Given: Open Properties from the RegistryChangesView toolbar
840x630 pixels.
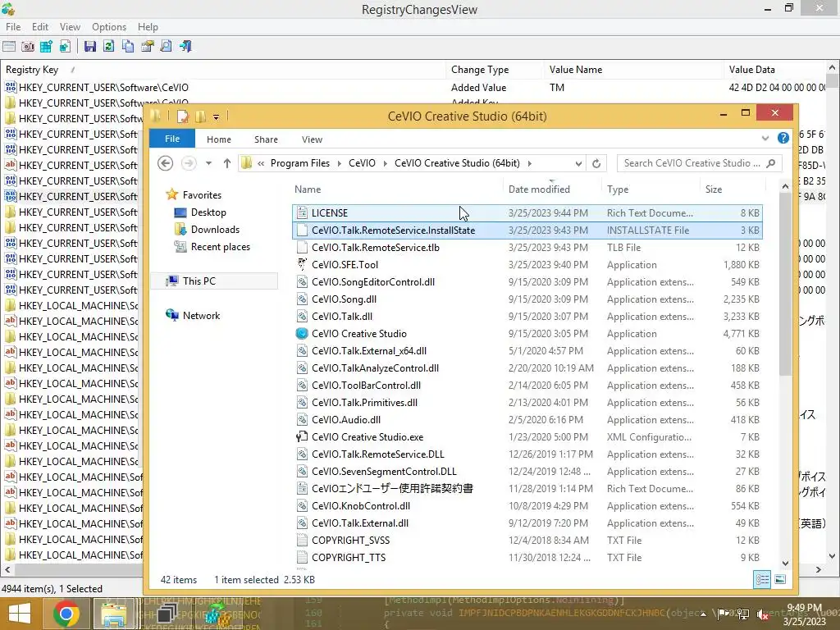Looking at the screenshot, I should (x=148, y=47).
